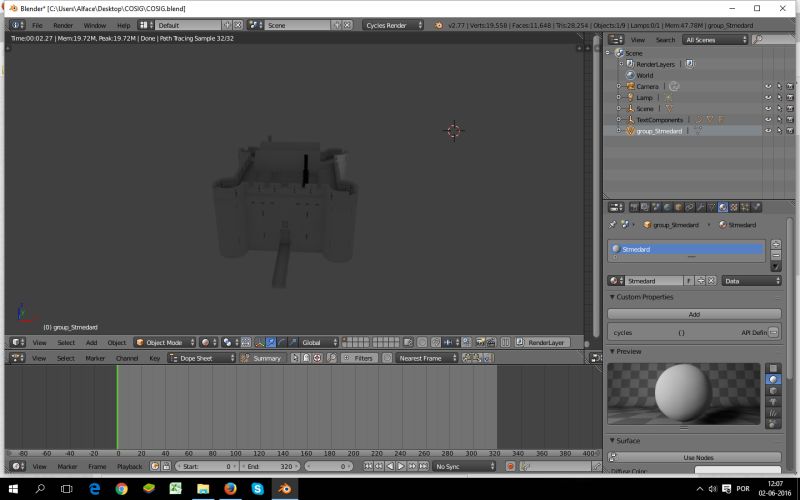Open the Add menu in 3D viewport header

pos(91,342)
